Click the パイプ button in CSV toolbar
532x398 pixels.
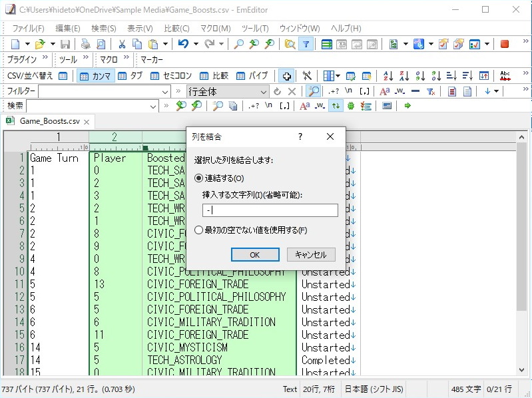point(252,76)
